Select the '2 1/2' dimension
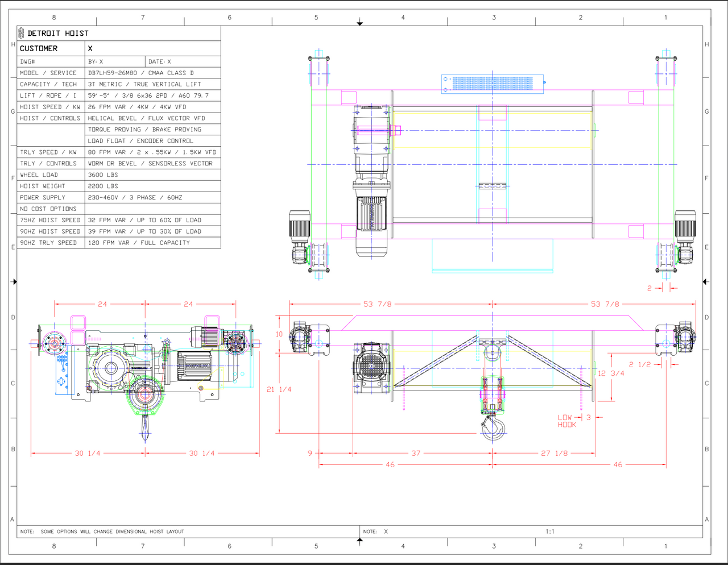This screenshot has width=728, height=565. [640, 365]
